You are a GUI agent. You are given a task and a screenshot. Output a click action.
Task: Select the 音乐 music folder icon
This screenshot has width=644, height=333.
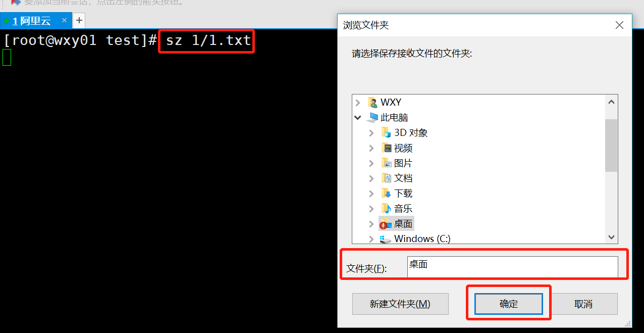coord(387,209)
